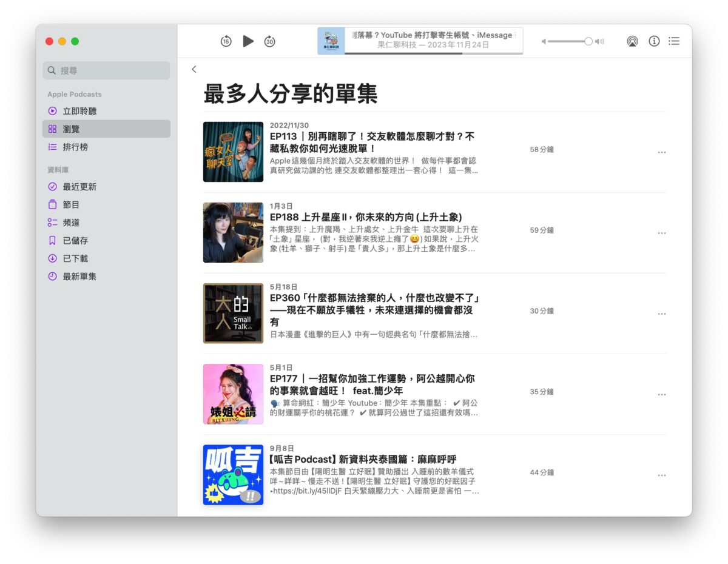
Task: Go back with the back chevron
Action: [194, 69]
